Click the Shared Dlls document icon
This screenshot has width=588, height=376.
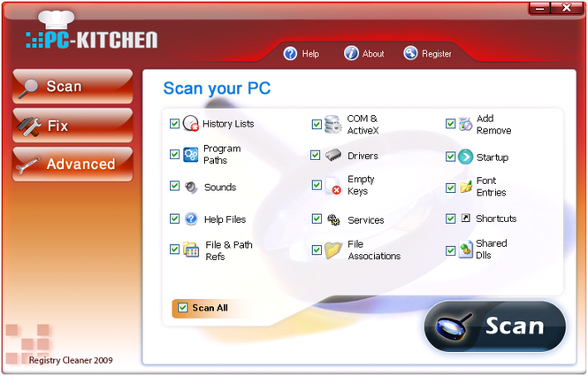(x=465, y=249)
